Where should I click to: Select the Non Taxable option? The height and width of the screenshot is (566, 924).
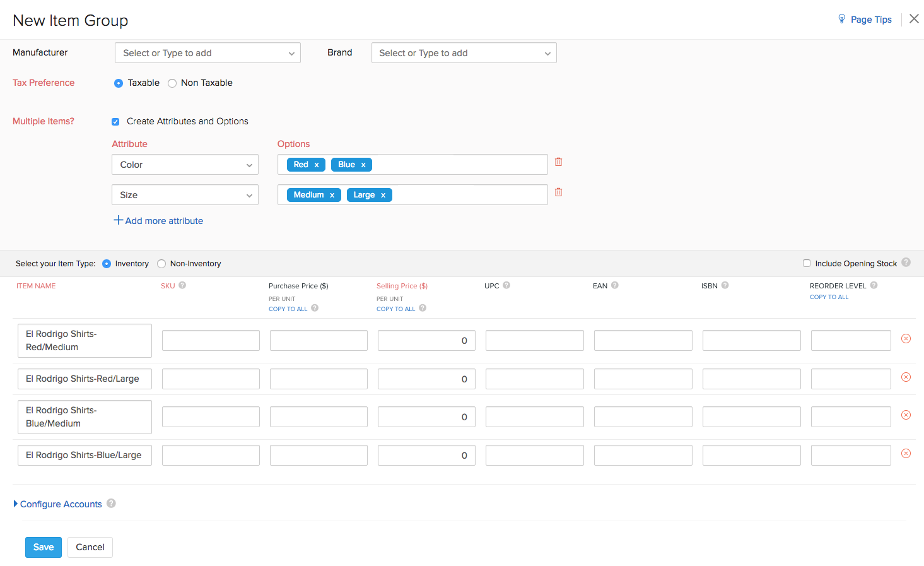(x=172, y=83)
